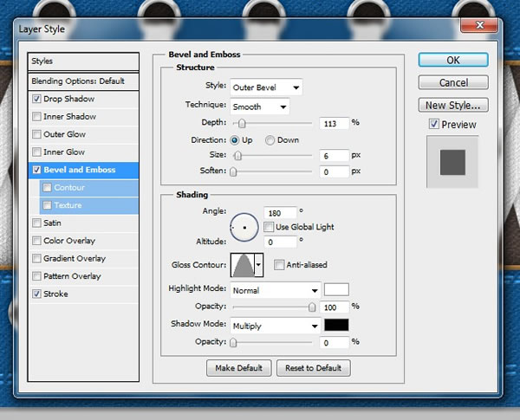This screenshot has width=520, height=420.
Task: Toggle the Stroke checkbox
Action: (36, 294)
